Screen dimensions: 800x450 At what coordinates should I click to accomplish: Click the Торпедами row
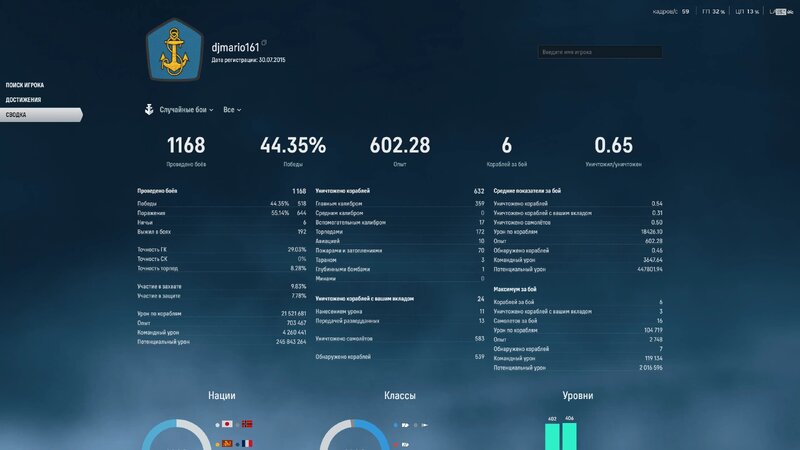tap(399, 232)
